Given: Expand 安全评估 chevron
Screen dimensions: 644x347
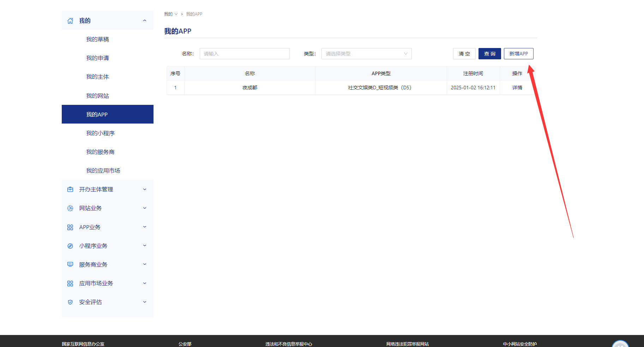Looking at the screenshot, I should click(x=145, y=302).
